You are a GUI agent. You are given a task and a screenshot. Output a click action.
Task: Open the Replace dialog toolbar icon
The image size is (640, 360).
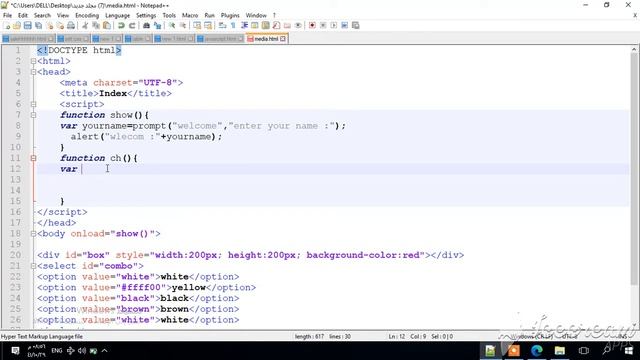(x=157, y=25)
